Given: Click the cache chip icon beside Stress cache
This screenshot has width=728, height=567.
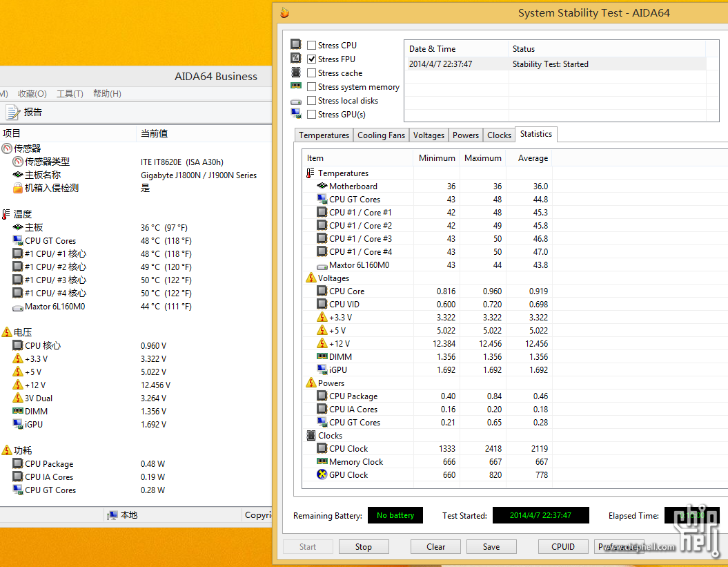Looking at the screenshot, I should click(x=296, y=72).
